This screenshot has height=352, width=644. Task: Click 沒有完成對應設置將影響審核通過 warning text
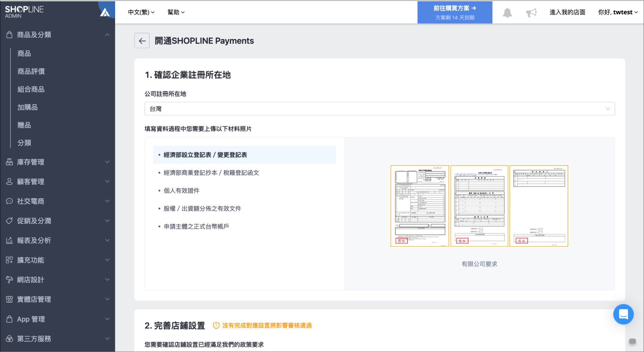coord(267,326)
